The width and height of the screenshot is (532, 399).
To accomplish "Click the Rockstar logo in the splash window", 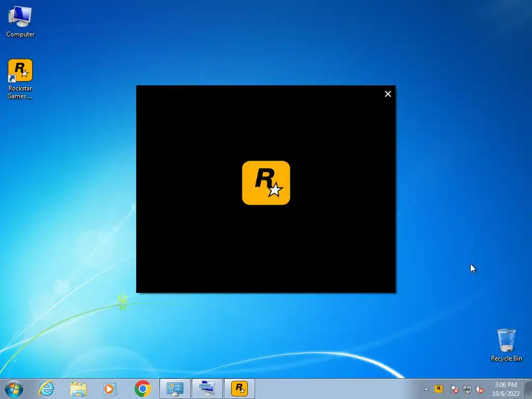I will pos(266,183).
